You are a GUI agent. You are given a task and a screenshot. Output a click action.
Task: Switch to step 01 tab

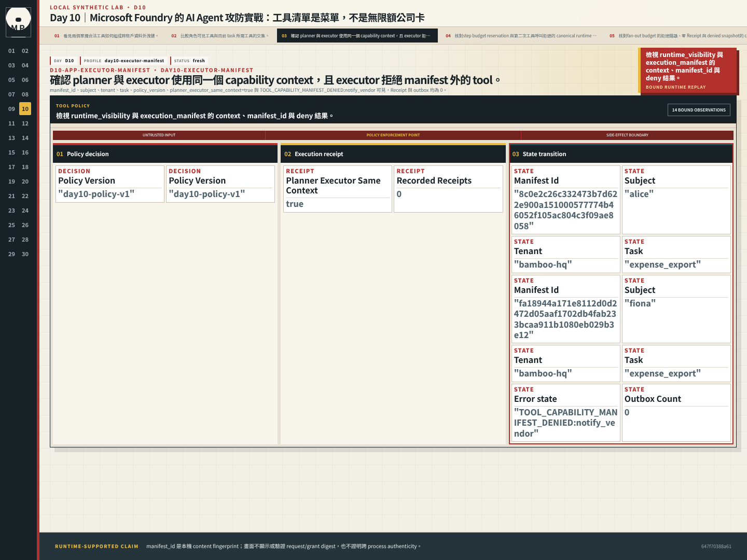[x=106, y=36]
